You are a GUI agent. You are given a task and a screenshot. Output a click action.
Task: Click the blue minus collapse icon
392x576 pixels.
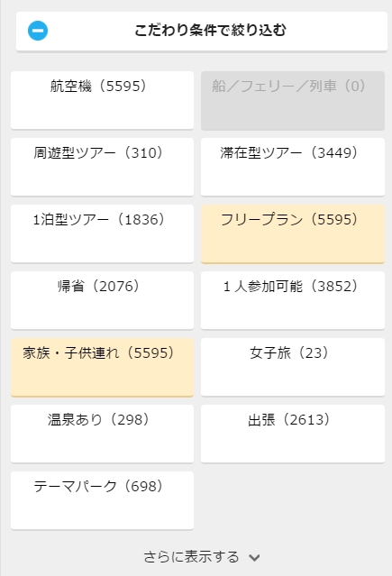[38, 31]
